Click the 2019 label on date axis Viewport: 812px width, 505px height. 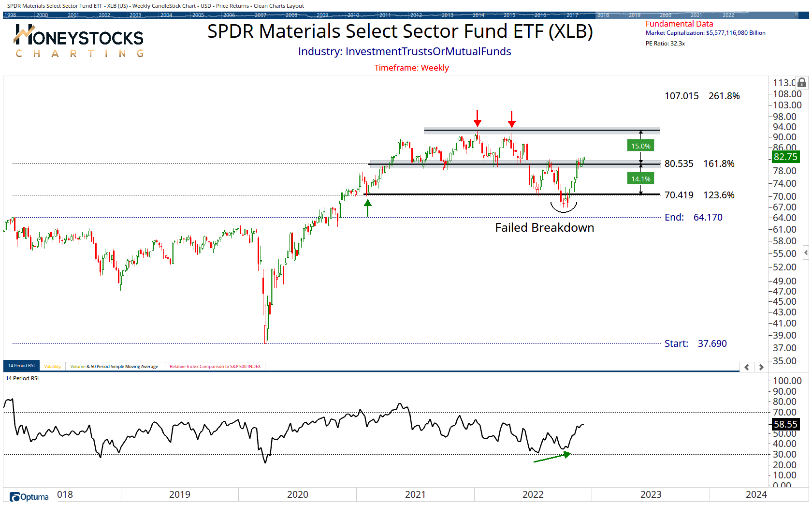pyautogui.click(x=179, y=494)
